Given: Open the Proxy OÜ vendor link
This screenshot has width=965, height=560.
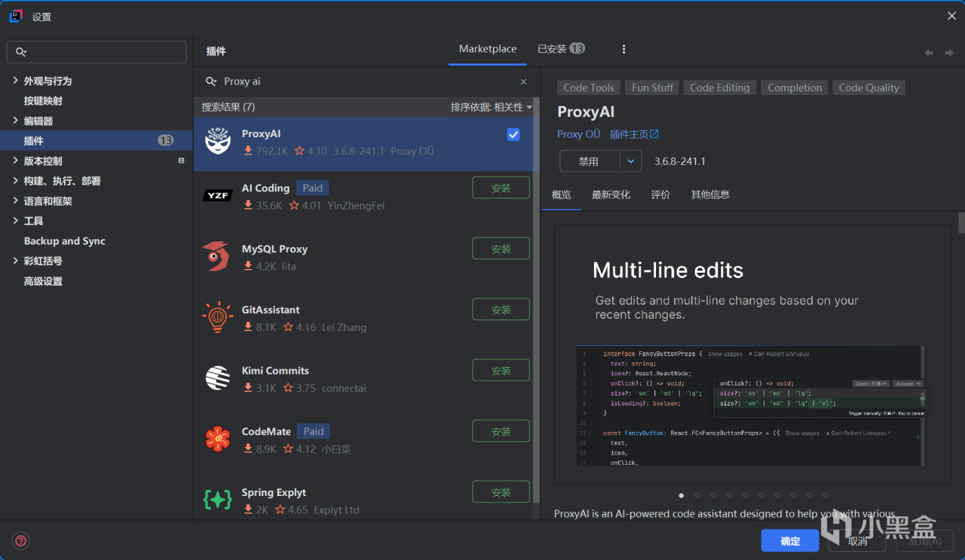Looking at the screenshot, I should point(579,134).
